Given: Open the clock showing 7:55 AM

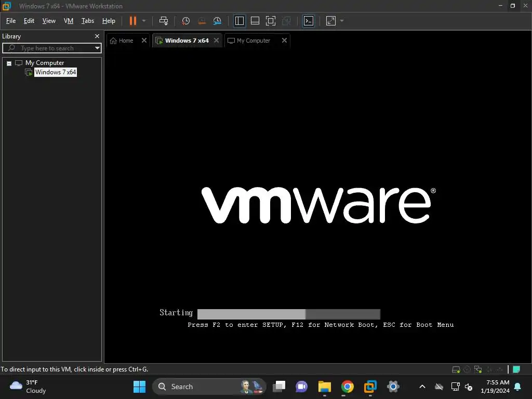Looking at the screenshot, I should tap(495, 387).
